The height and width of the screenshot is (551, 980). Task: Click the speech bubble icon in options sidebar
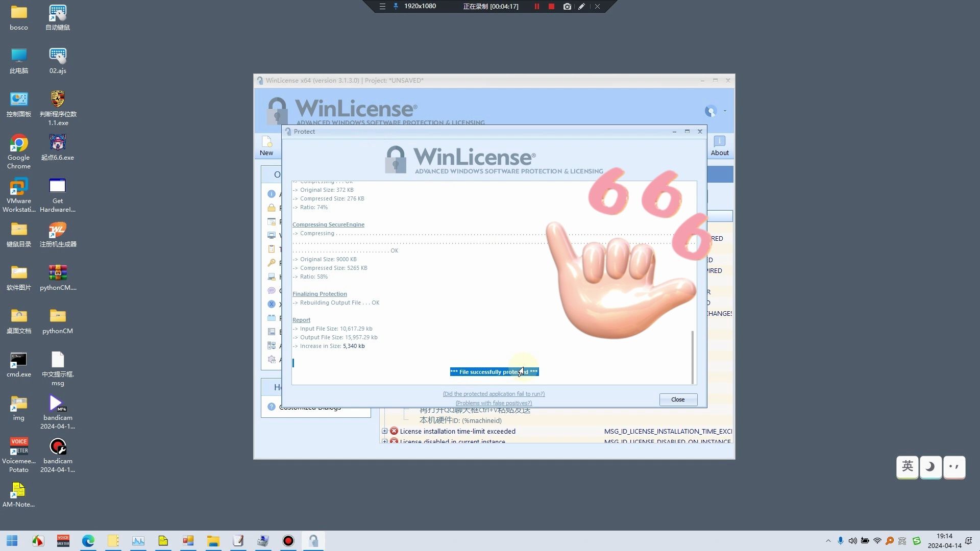point(272,290)
